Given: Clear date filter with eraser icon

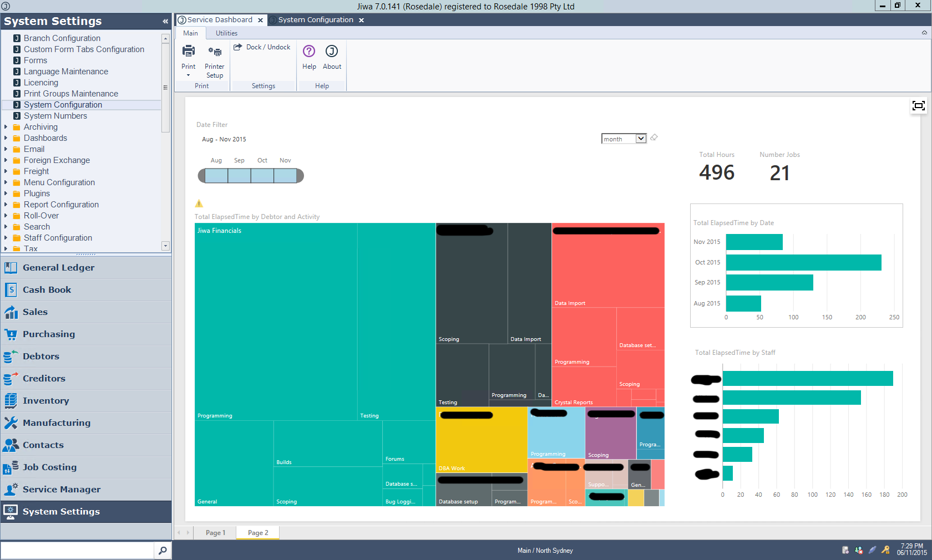Looking at the screenshot, I should pos(654,138).
